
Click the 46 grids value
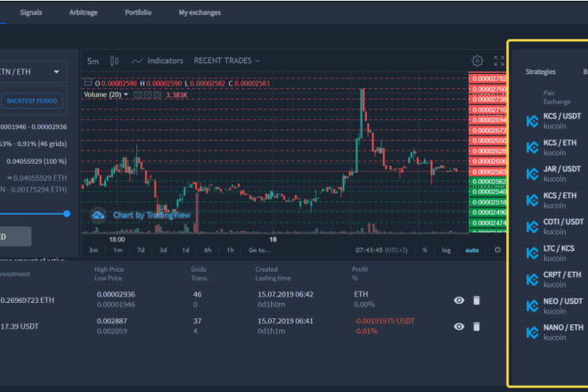tap(197, 295)
